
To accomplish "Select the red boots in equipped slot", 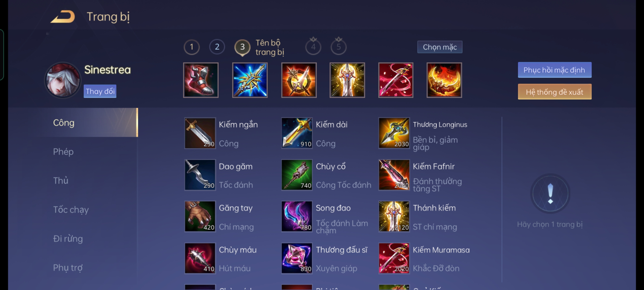I will (201, 80).
